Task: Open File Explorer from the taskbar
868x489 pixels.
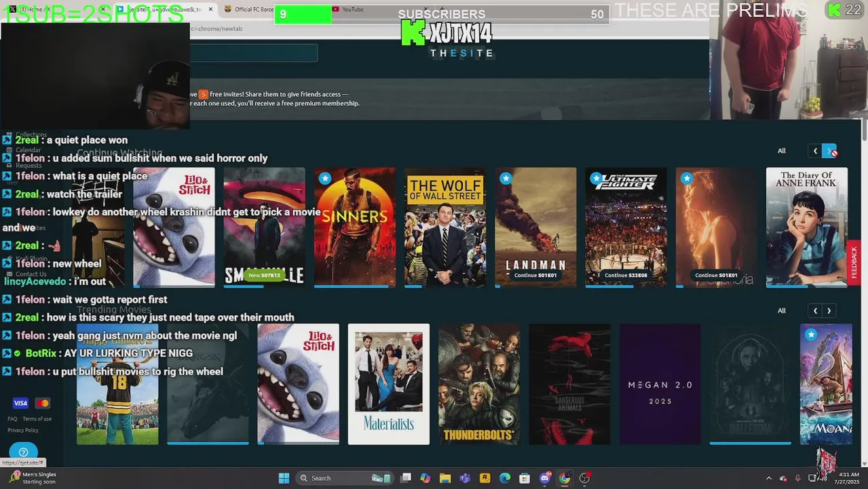Action: (x=445, y=478)
